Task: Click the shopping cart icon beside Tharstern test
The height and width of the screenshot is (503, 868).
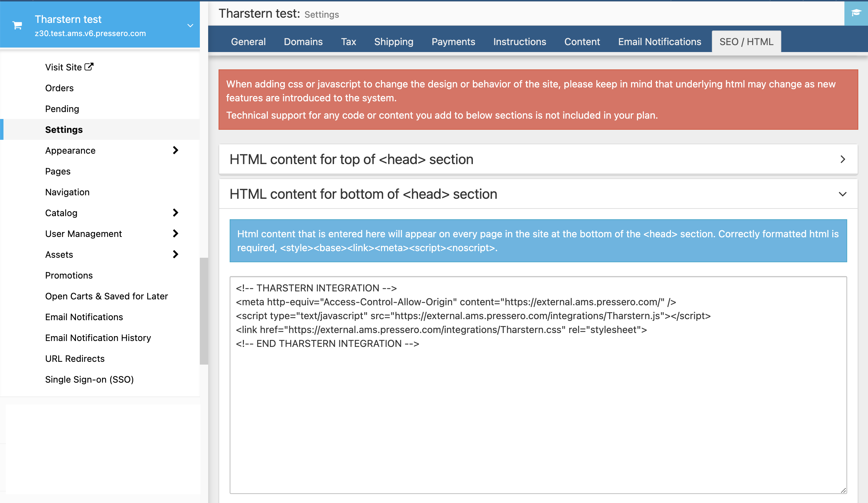Action: (x=17, y=25)
